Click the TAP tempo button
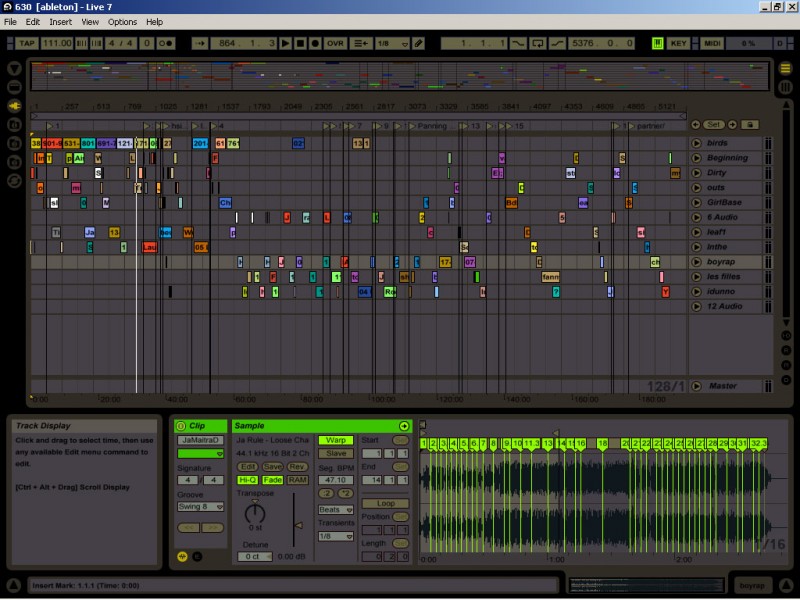Screen dimensions: 800x600 point(26,44)
